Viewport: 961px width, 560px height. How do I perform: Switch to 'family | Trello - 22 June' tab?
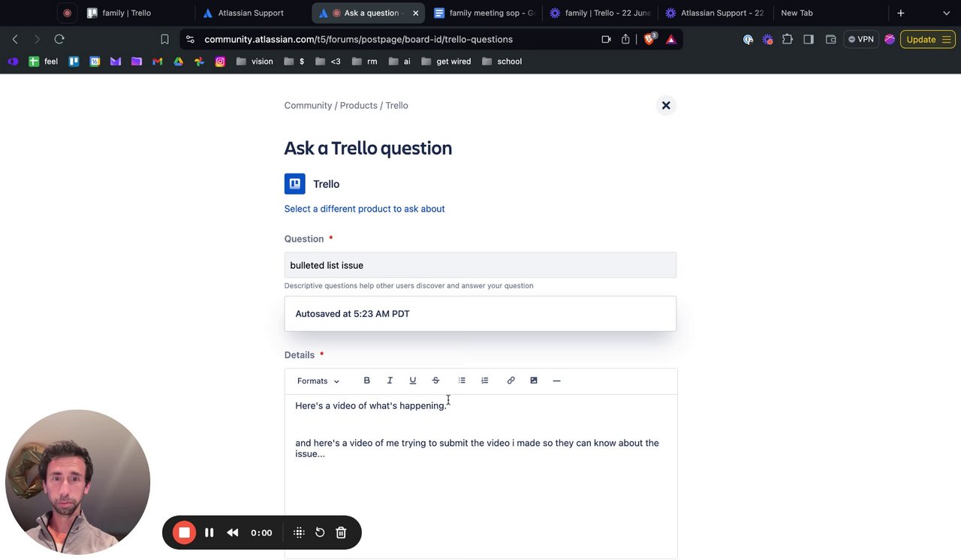pos(601,13)
